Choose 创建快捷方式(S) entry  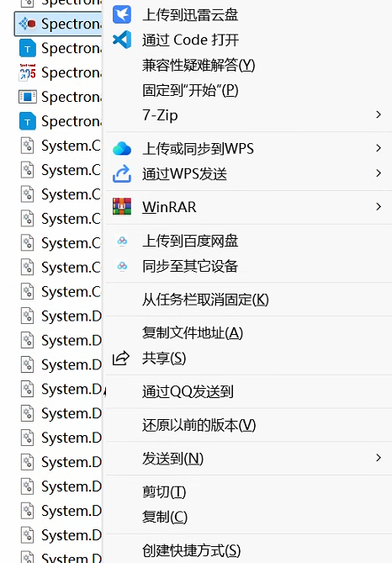191,550
